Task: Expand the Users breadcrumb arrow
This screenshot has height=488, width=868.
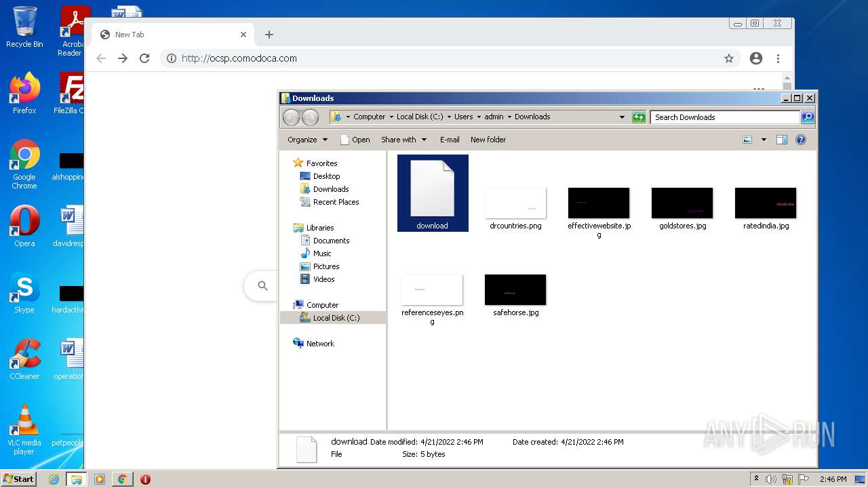Action: [x=479, y=117]
